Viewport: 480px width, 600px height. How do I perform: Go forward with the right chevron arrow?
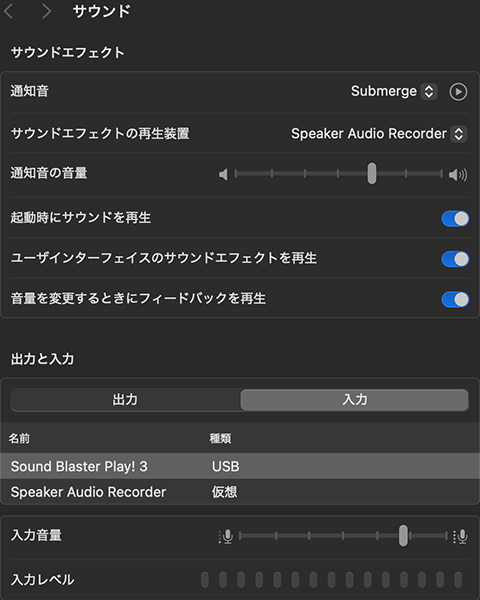coord(46,11)
